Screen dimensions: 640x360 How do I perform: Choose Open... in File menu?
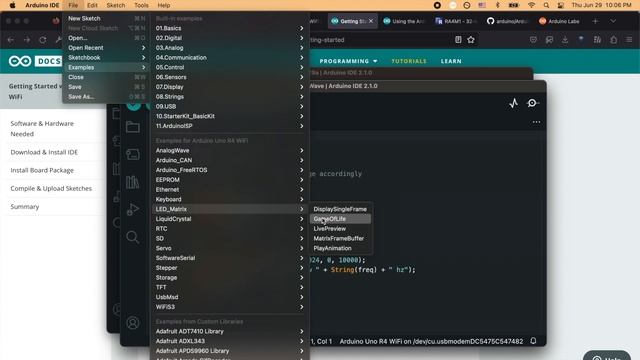click(106, 38)
